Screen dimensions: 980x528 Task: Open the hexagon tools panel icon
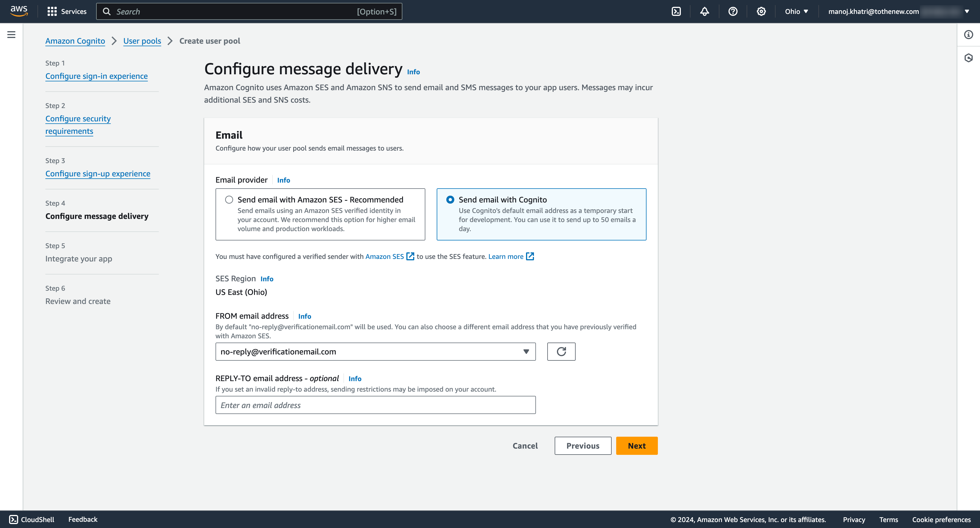point(969,58)
